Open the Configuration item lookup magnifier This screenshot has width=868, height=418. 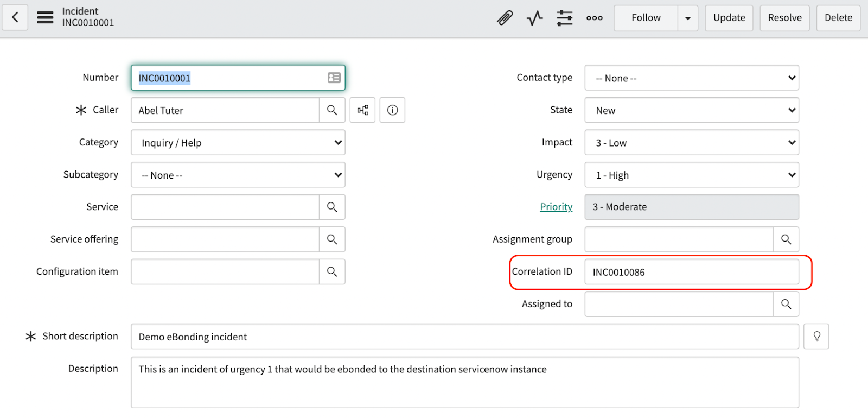coord(332,271)
